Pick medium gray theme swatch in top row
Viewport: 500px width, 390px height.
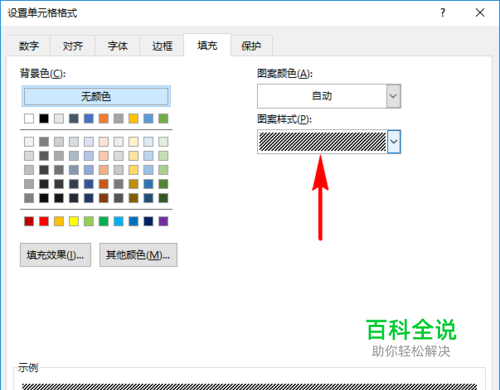(x=118, y=118)
